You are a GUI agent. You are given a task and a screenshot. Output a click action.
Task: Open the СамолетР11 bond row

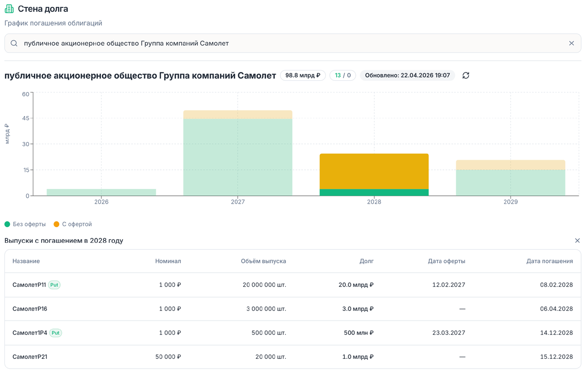pos(293,285)
